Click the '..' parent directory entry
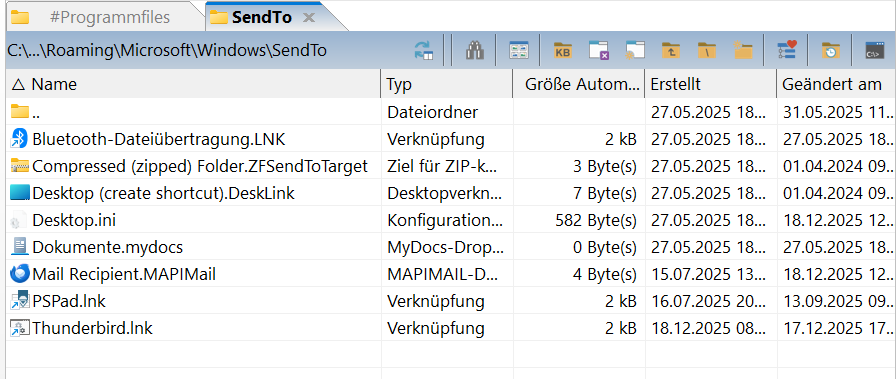896x379 pixels. 36,113
